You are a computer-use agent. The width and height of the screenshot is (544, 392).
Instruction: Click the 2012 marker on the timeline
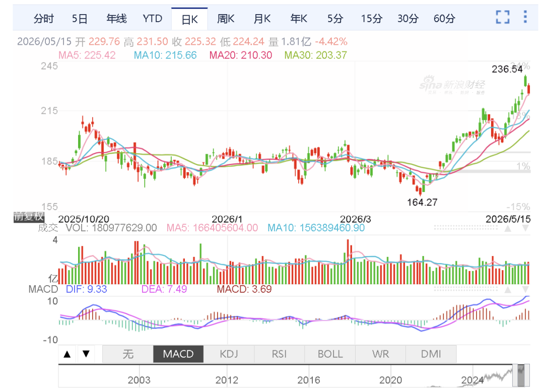pyautogui.click(x=227, y=380)
